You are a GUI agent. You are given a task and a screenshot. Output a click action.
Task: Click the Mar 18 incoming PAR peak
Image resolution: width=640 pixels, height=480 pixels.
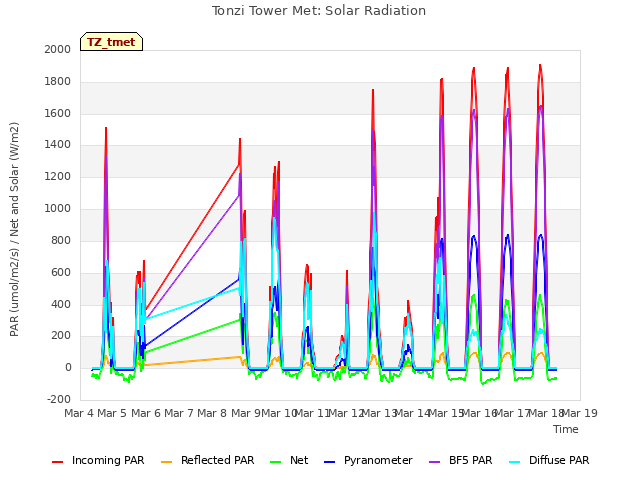(x=540, y=65)
